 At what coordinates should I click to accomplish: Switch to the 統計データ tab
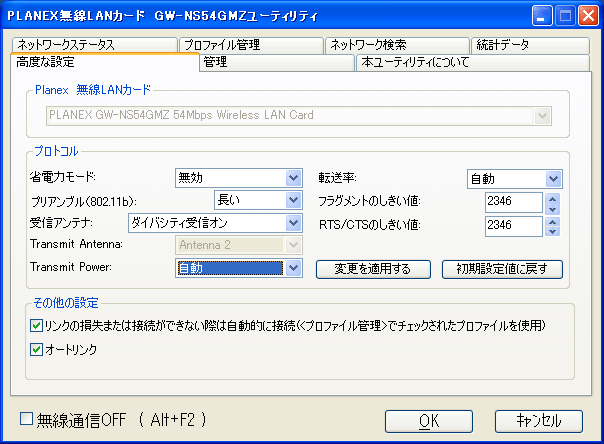click(530, 45)
